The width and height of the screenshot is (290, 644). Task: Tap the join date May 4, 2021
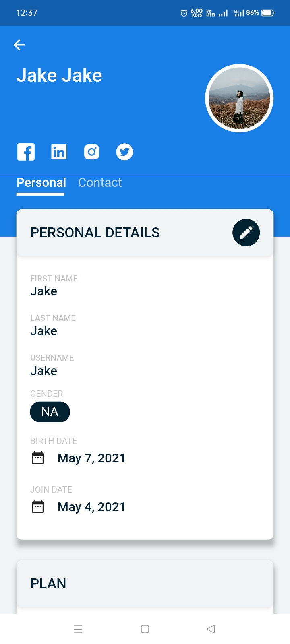coord(91,507)
